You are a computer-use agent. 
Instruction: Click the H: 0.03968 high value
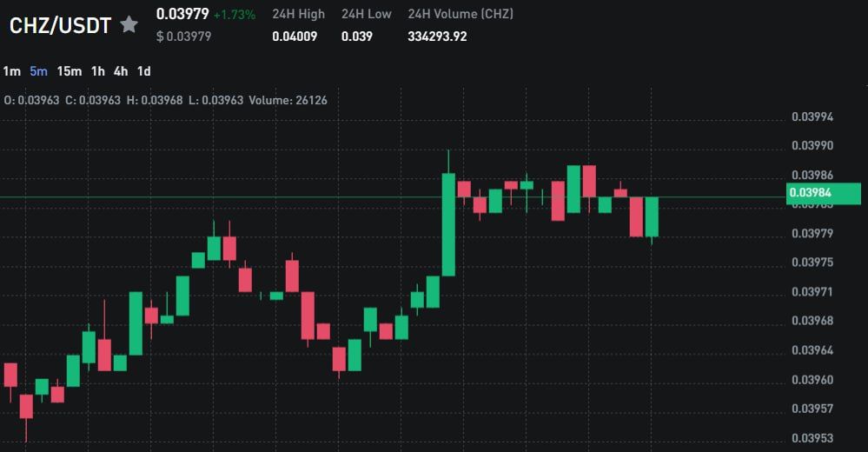tap(155, 100)
